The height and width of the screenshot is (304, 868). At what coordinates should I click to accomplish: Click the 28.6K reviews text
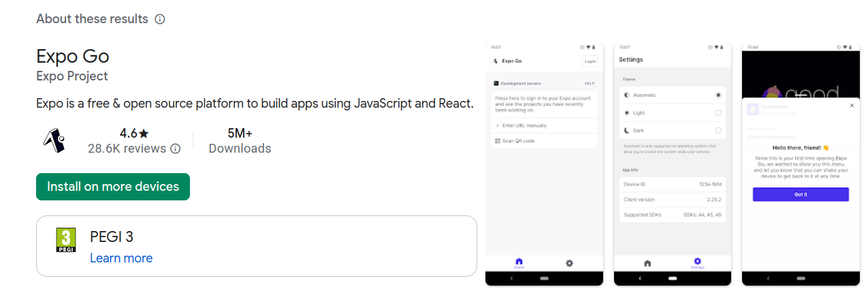pos(127,149)
